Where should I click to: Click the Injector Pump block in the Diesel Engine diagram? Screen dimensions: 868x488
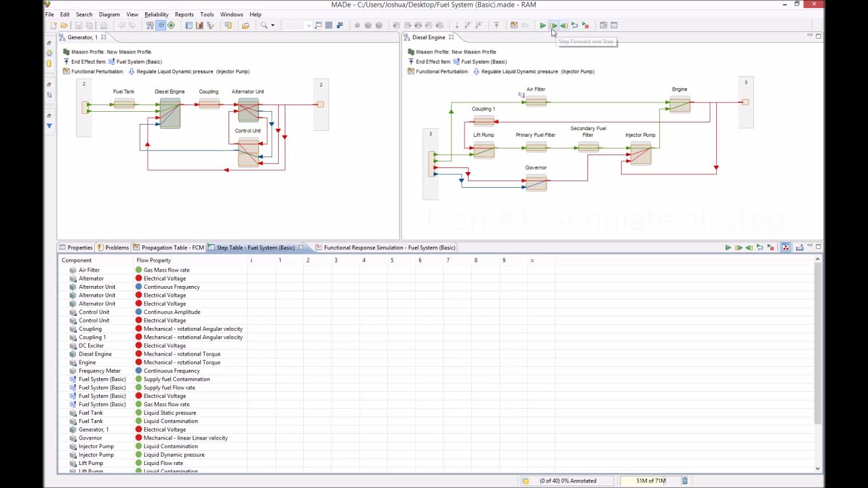pyautogui.click(x=640, y=155)
